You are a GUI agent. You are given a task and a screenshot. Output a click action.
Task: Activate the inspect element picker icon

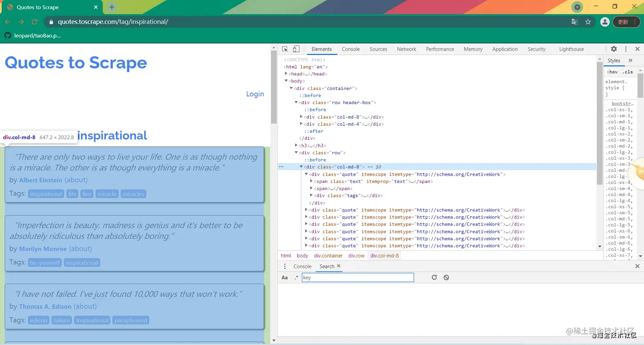[x=285, y=49]
